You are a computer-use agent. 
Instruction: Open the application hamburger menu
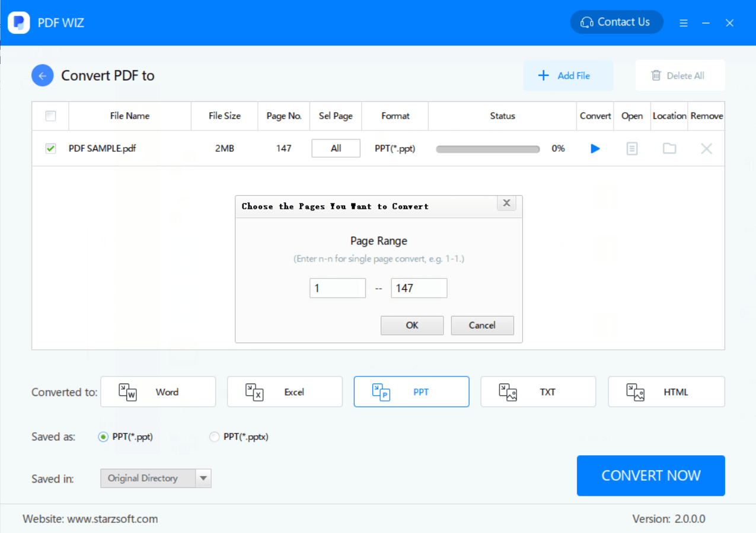tap(683, 23)
